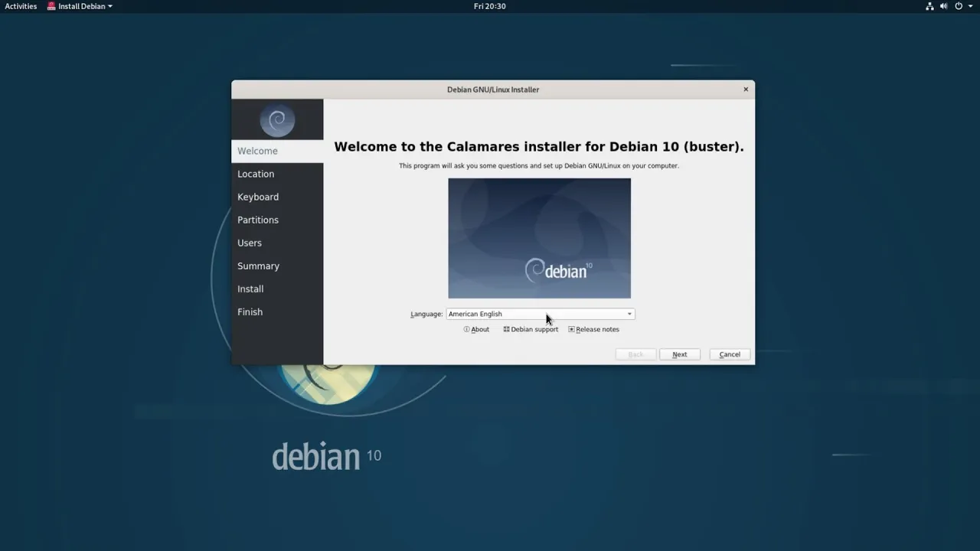Close the Debian GNU/Linux Installer window
This screenshot has height=551, width=980.
(x=746, y=90)
